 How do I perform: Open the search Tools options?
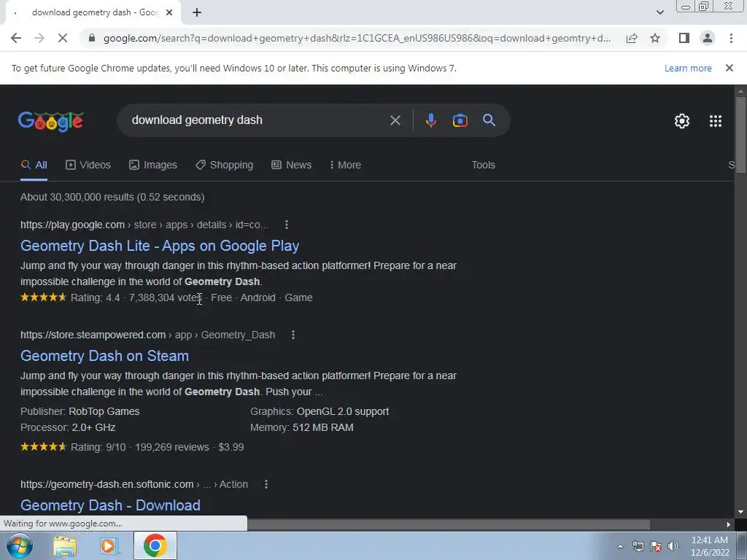tap(483, 165)
